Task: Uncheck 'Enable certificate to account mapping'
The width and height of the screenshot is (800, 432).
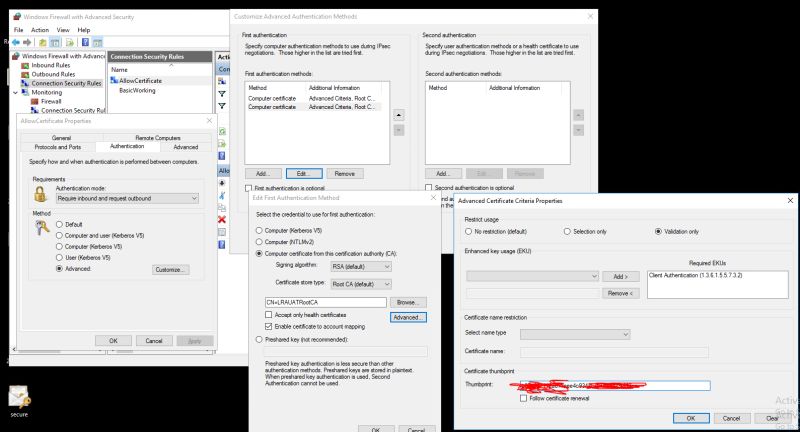Action: [268, 326]
